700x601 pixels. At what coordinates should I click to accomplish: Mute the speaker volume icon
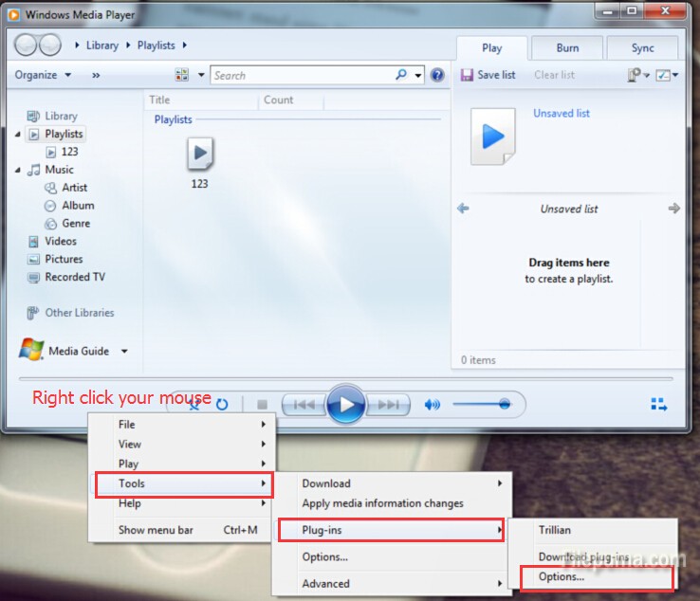[433, 405]
